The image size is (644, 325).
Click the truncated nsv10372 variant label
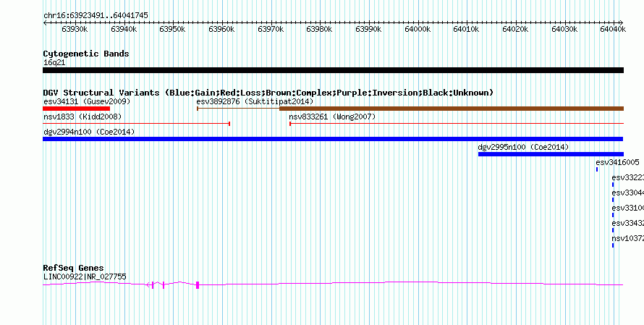tap(627, 239)
